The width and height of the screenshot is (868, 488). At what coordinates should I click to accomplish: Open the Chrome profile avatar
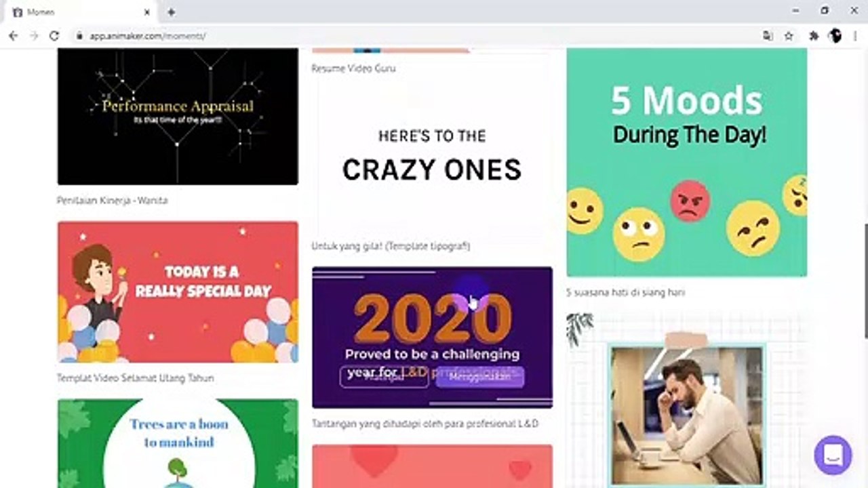click(x=835, y=36)
